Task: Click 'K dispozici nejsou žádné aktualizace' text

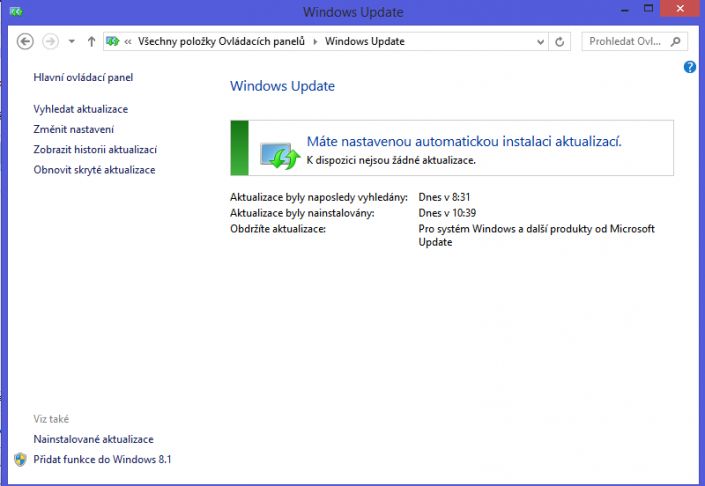Action: point(391,160)
